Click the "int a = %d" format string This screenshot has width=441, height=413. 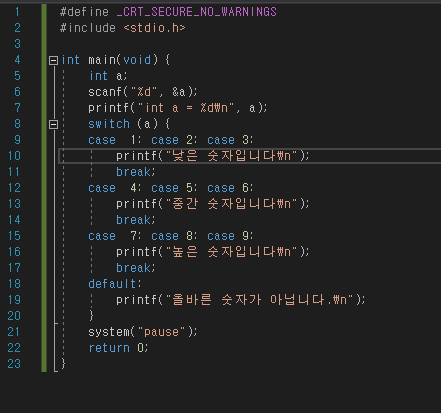coord(187,108)
